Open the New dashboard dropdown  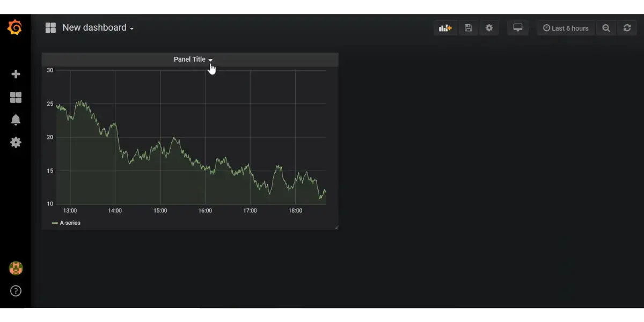click(98, 28)
